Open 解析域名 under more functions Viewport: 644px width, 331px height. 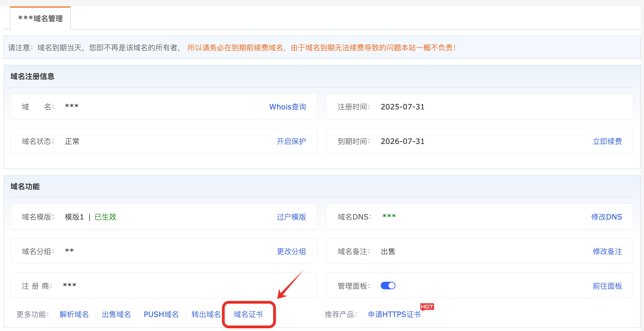coord(74,314)
